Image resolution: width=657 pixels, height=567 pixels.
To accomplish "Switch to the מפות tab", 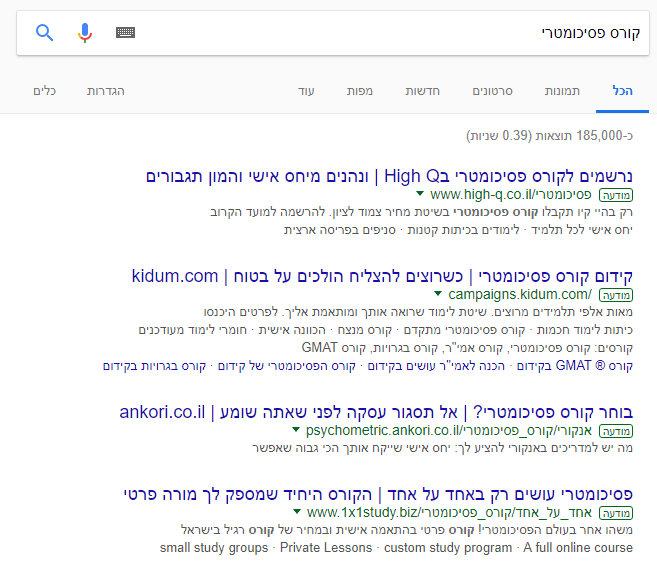I will (x=360, y=91).
